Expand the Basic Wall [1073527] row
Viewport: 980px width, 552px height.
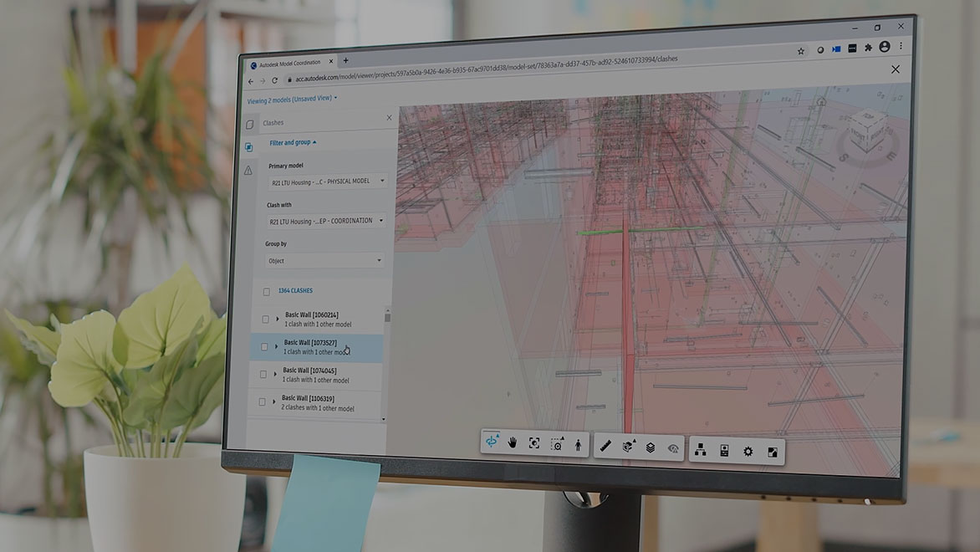click(276, 346)
